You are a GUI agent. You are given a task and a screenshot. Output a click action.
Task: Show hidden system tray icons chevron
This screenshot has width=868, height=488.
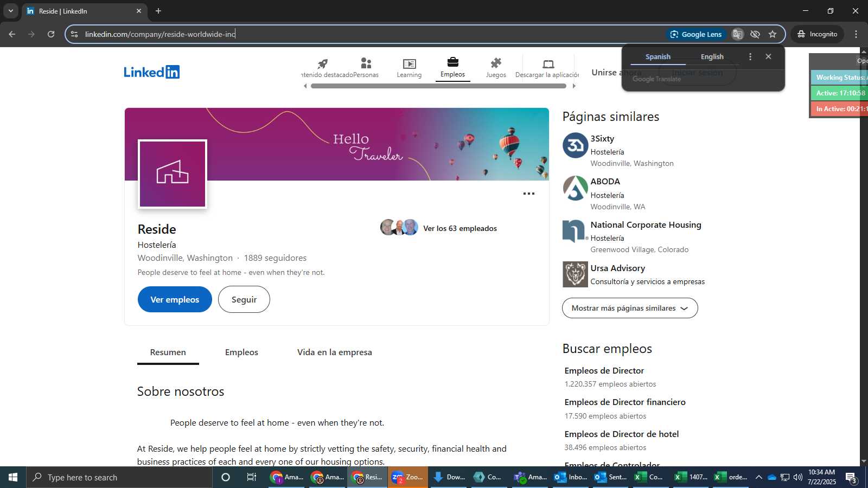click(758, 477)
